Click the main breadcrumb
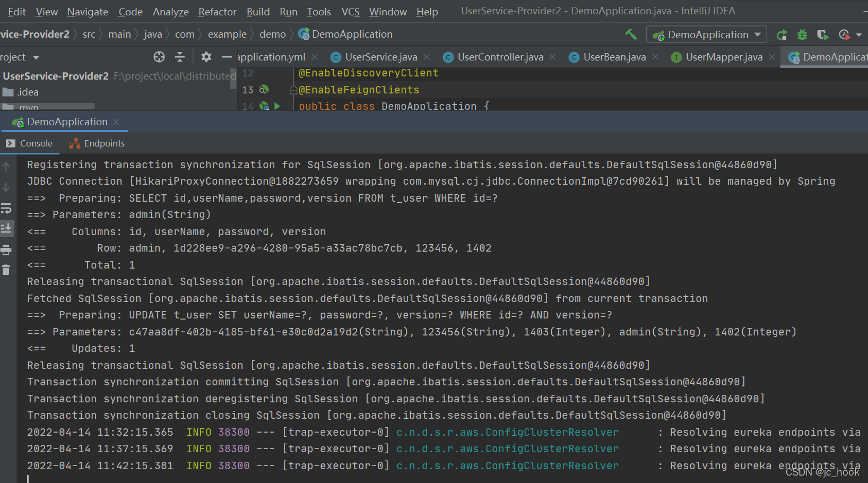868x483 pixels. (119, 34)
